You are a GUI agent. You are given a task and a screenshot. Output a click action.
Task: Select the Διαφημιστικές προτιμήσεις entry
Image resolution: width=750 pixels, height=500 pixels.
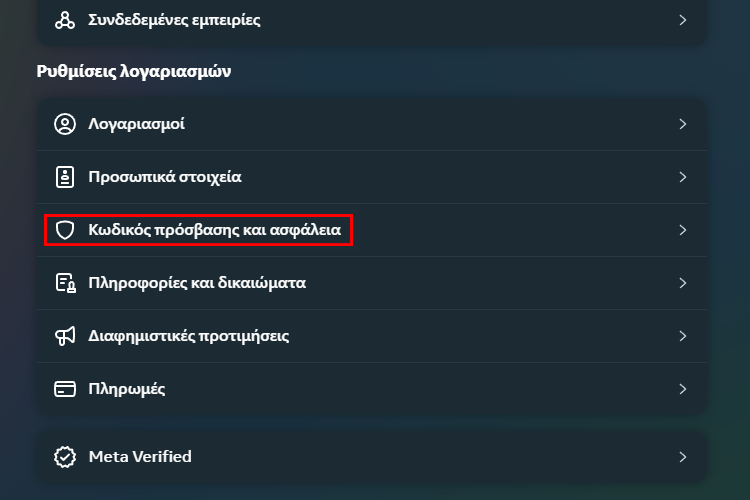[372, 336]
